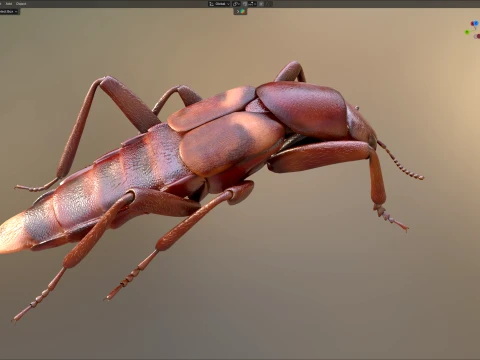Open the Object menu in the viewport header
Screen dimensions: 480x360
pos(21,4)
